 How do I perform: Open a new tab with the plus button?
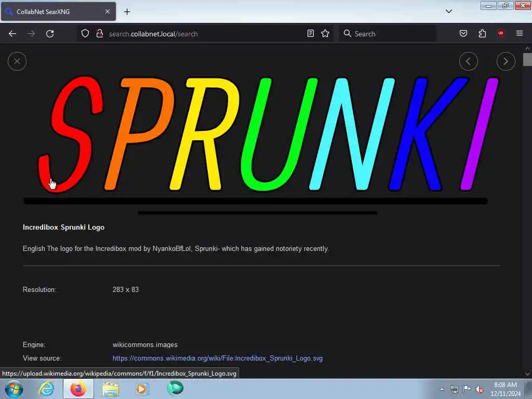[x=127, y=12]
